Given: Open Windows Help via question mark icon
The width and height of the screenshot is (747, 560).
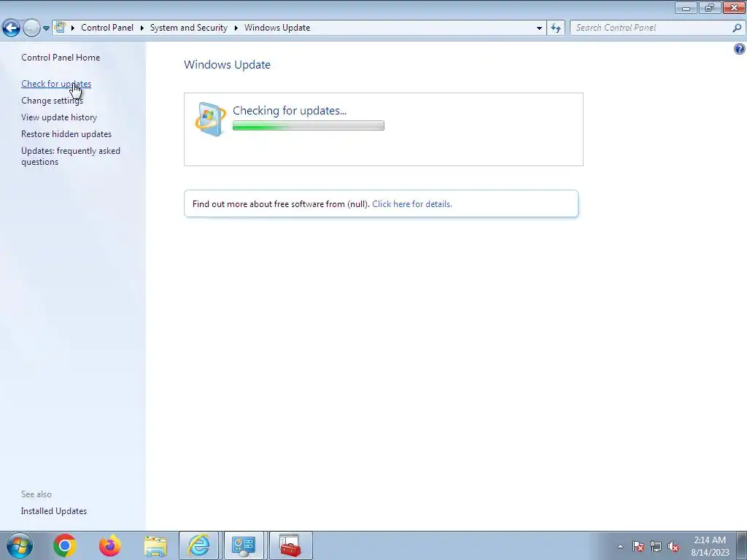Looking at the screenshot, I should click(740, 49).
